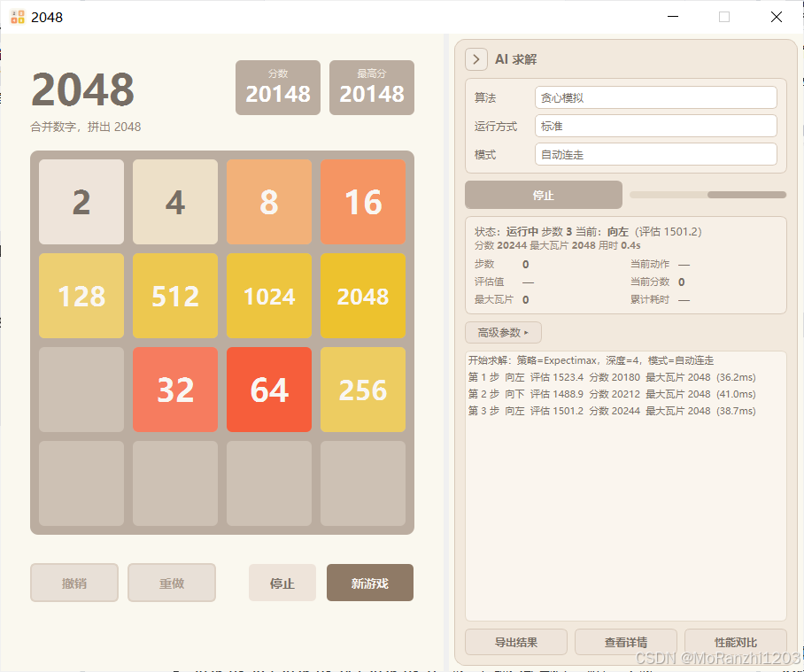Click the 2048 app icon in the title bar

[x=18, y=17]
